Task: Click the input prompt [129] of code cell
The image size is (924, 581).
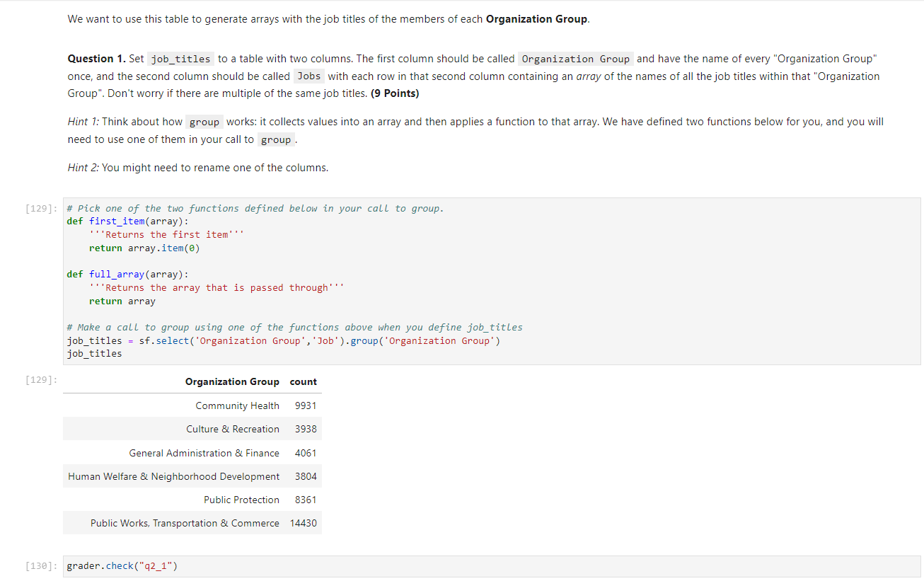Action: (x=42, y=209)
